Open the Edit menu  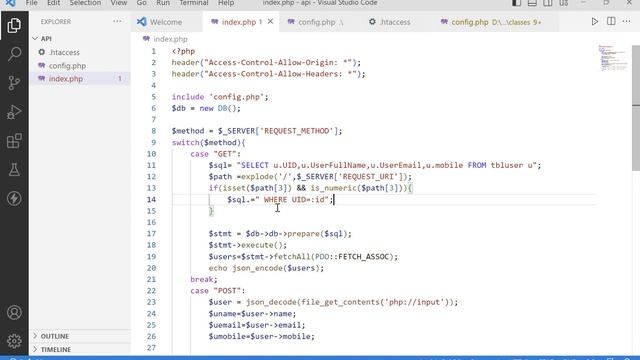53,3
